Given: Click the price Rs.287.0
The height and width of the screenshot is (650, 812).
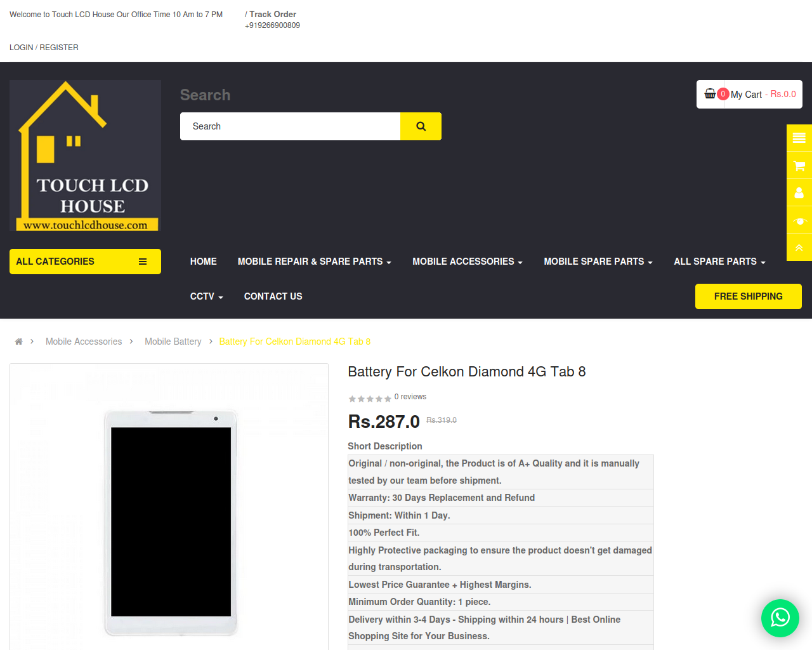Looking at the screenshot, I should (x=384, y=421).
